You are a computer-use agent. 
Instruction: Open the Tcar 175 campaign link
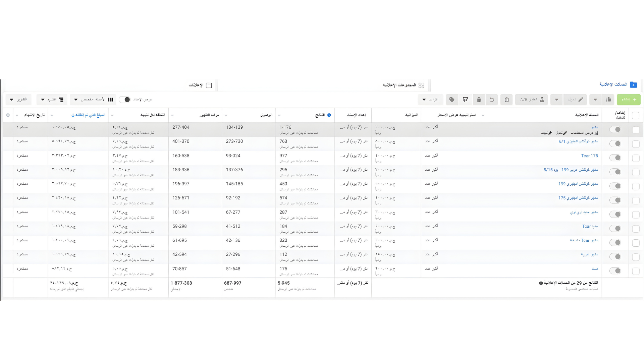coord(589,156)
